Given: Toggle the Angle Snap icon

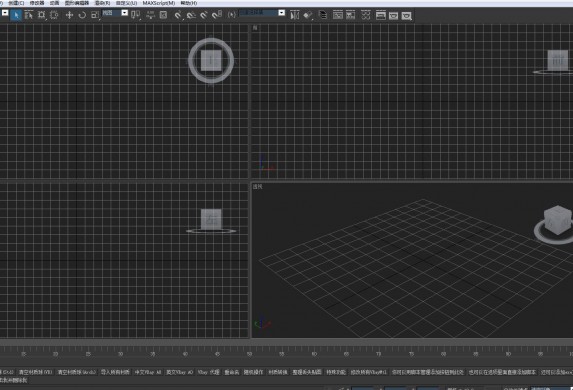Looking at the screenshot, I should 191,15.
